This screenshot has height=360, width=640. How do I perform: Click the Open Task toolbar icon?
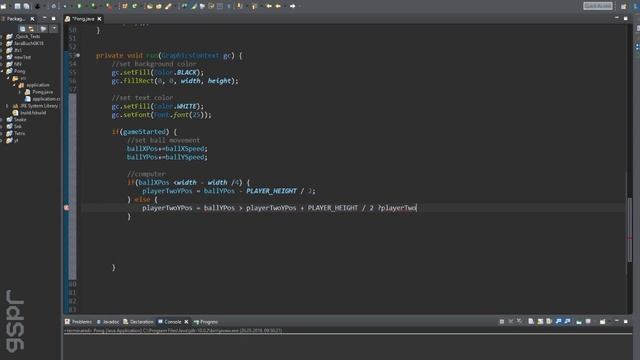pyautogui.click(x=158, y=6)
